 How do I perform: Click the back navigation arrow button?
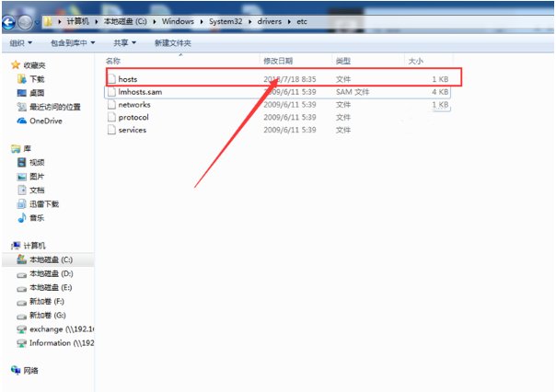(13, 19)
